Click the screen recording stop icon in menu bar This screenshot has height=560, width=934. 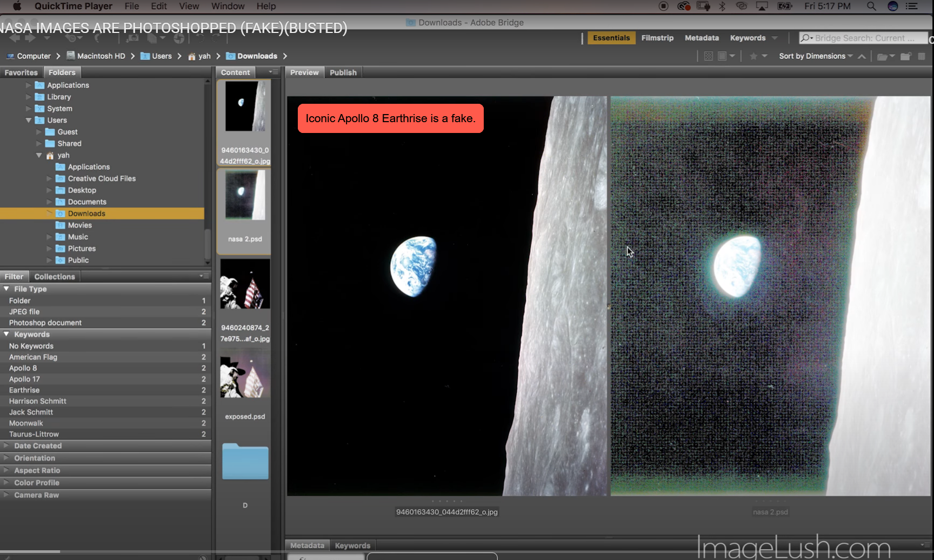point(664,6)
